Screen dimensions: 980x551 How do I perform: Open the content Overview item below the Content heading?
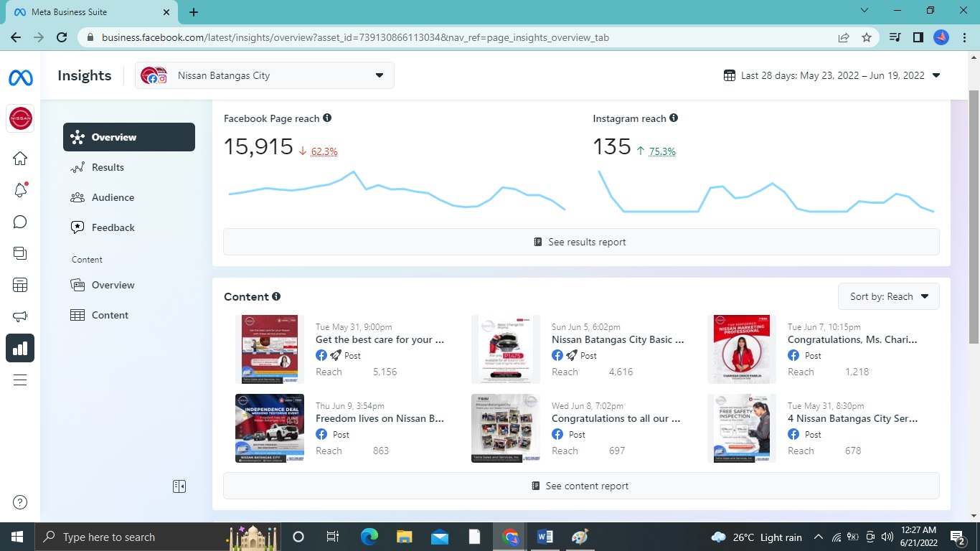pos(129,285)
